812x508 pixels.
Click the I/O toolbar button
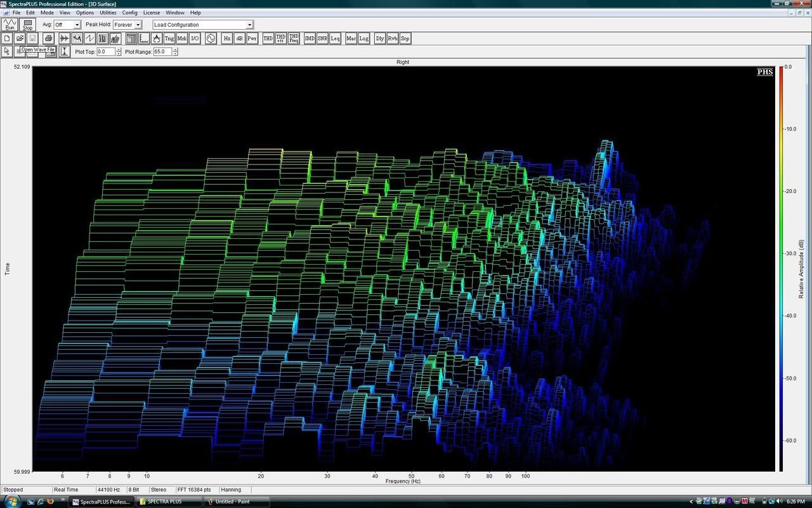(195, 39)
